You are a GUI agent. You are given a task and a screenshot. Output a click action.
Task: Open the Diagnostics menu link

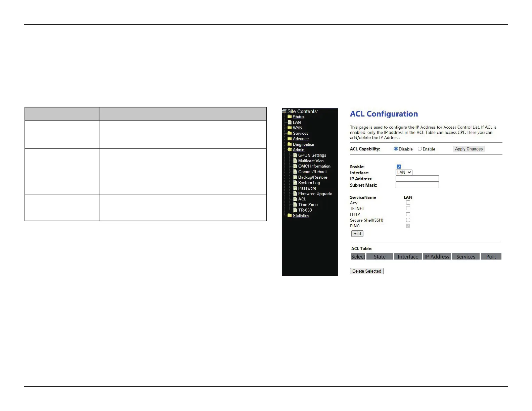303,144
